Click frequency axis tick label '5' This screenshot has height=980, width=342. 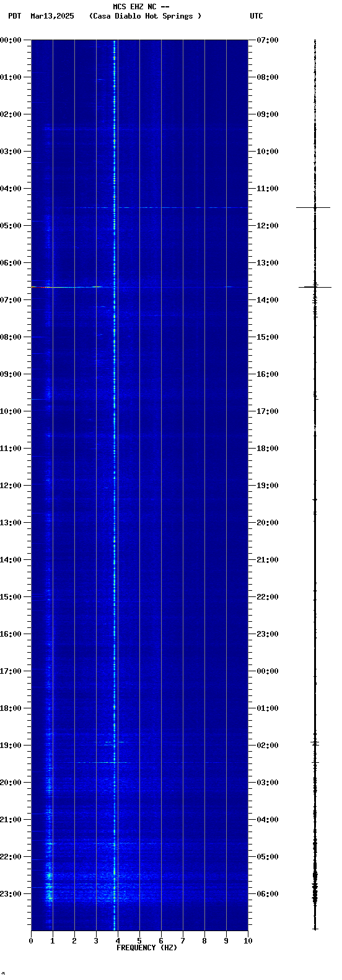pos(139,941)
